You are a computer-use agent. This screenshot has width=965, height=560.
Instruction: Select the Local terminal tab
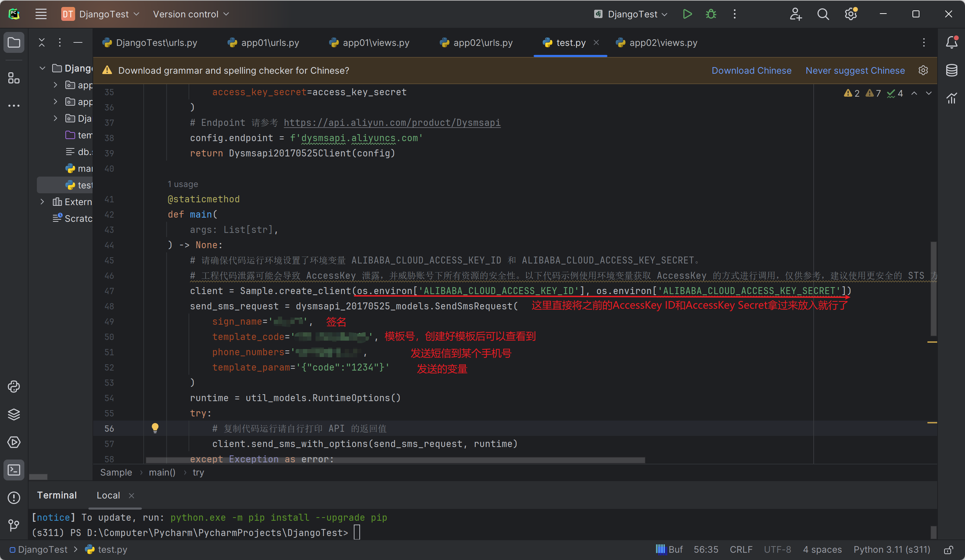tap(109, 495)
